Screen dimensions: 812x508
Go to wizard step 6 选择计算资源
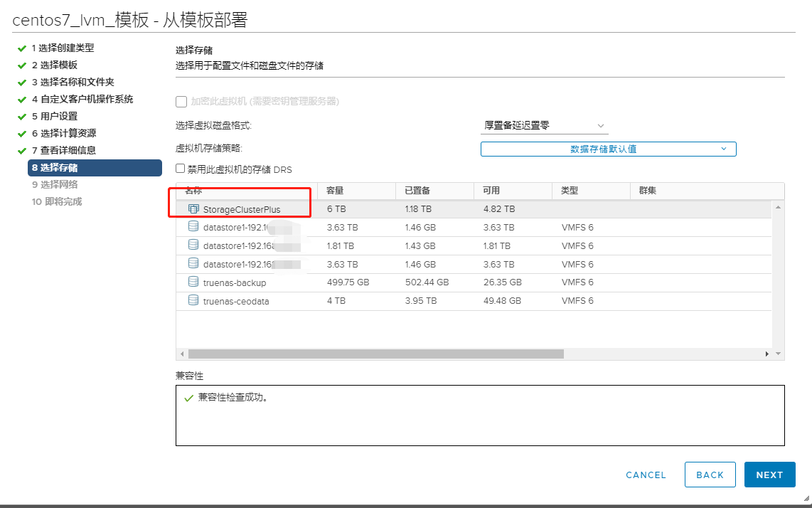[64, 133]
